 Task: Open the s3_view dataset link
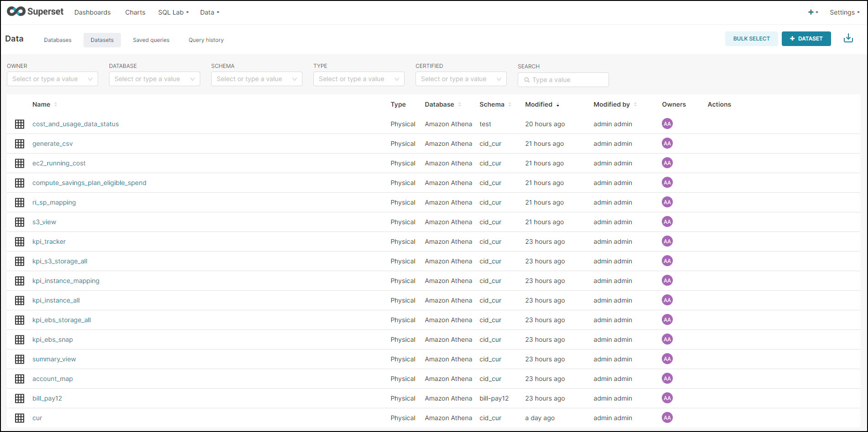pyautogui.click(x=44, y=222)
